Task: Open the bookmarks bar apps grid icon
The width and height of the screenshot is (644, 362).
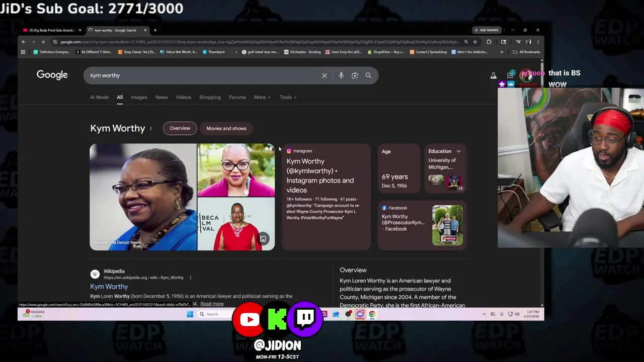Action: pyautogui.click(x=23, y=52)
